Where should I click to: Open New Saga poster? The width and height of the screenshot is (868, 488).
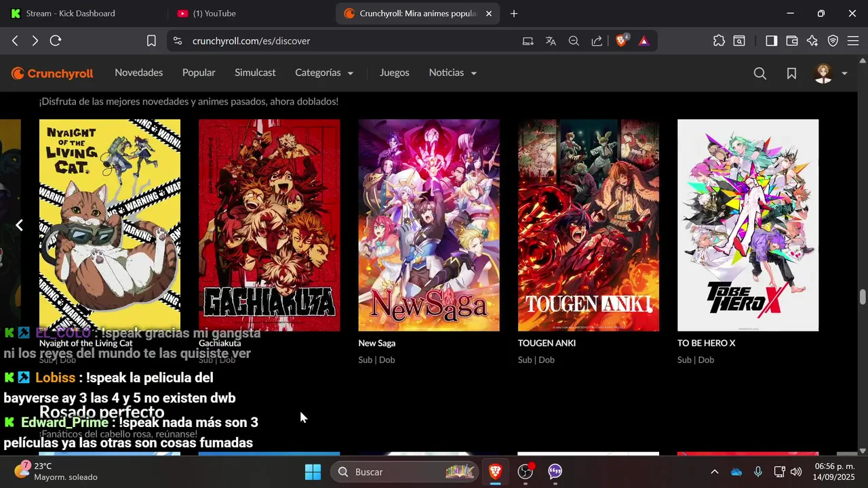429,225
